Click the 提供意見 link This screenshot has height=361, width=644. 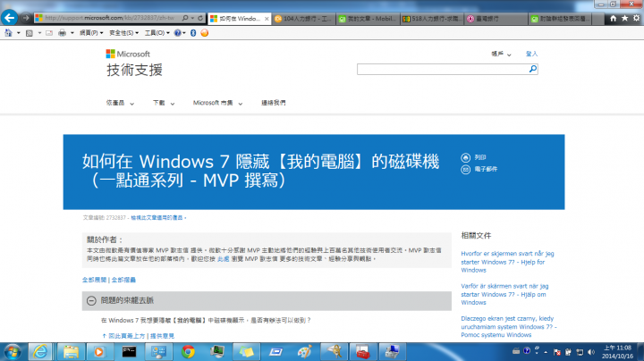(x=162, y=336)
